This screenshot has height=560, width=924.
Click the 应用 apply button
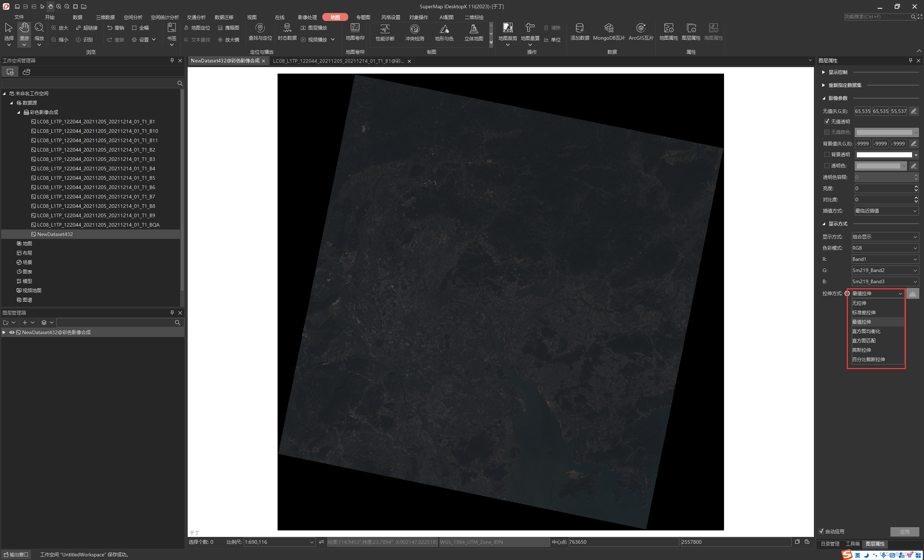[x=904, y=531]
